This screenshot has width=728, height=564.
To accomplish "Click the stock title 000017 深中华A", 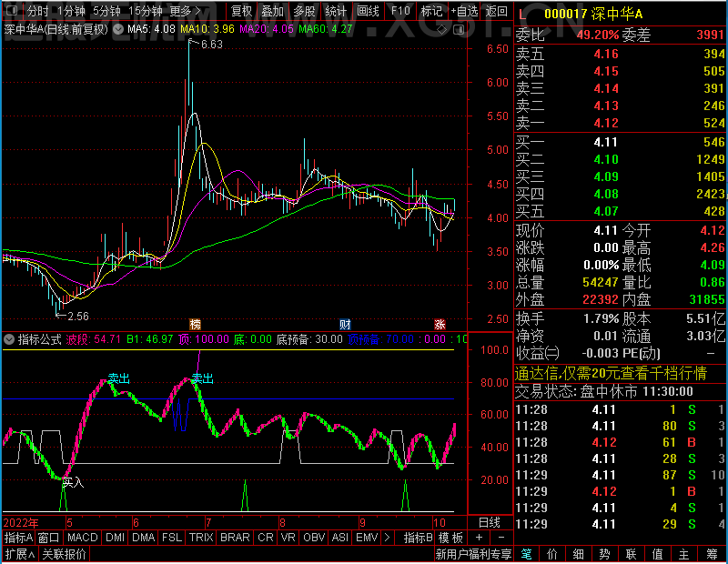I will [593, 15].
